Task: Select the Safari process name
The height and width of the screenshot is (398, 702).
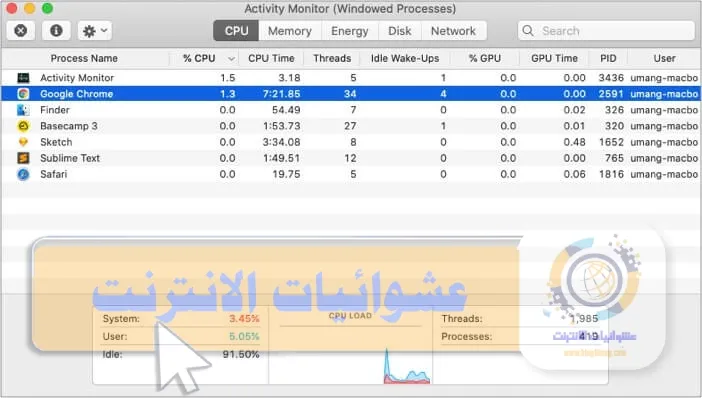Action: (x=53, y=174)
